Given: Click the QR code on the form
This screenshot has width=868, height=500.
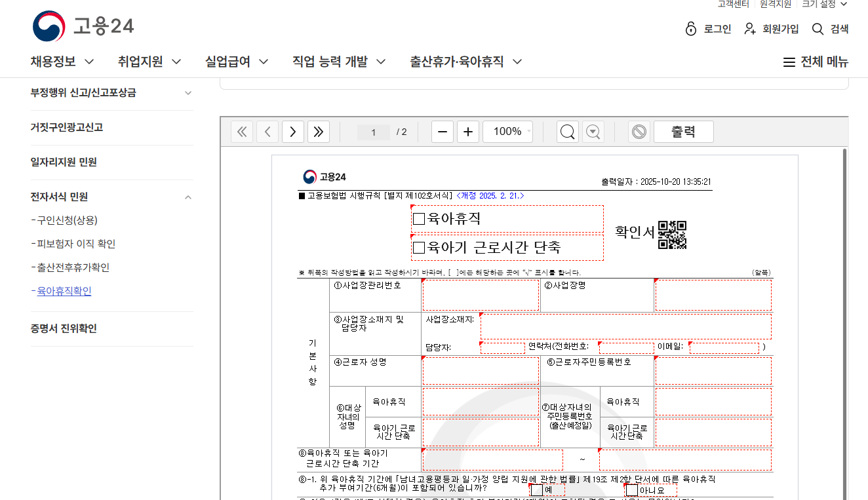Looking at the screenshot, I should pos(672,235).
